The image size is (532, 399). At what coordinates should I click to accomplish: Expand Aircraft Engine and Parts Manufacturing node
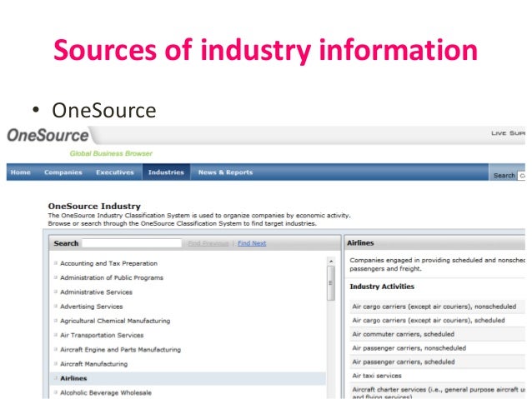coord(56,349)
